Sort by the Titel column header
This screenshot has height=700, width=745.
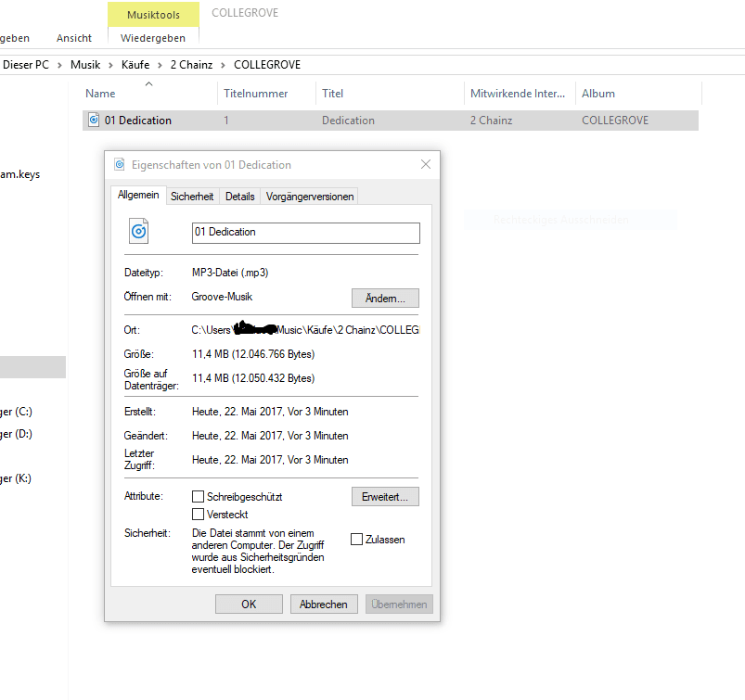(x=390, y=94)
